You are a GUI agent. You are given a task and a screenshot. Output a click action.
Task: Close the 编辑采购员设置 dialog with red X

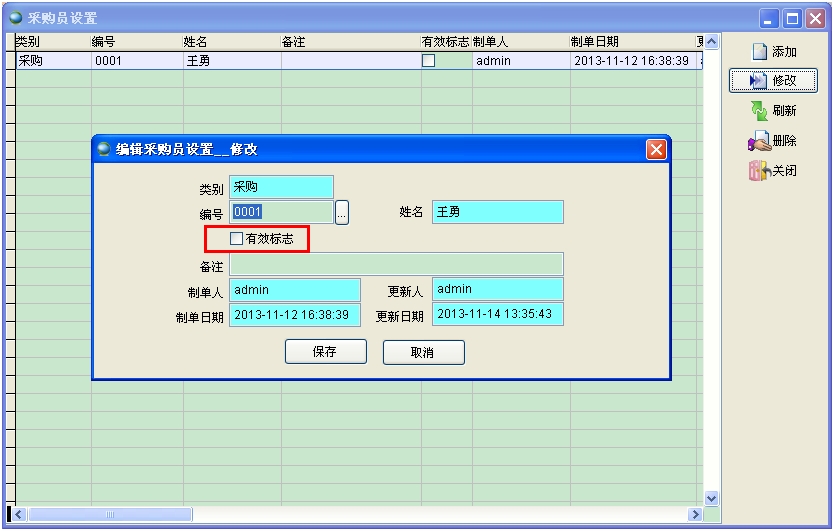point(656,149)
